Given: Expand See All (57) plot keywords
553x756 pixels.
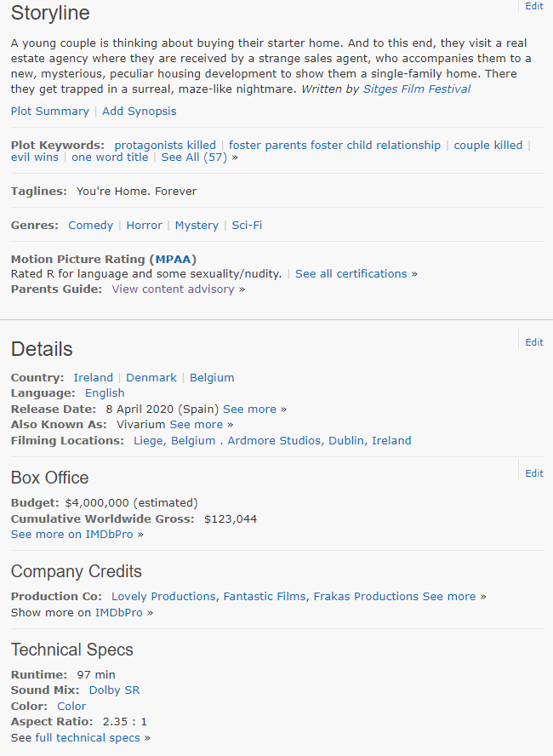Looking at the screenshot, I should 194,157.
